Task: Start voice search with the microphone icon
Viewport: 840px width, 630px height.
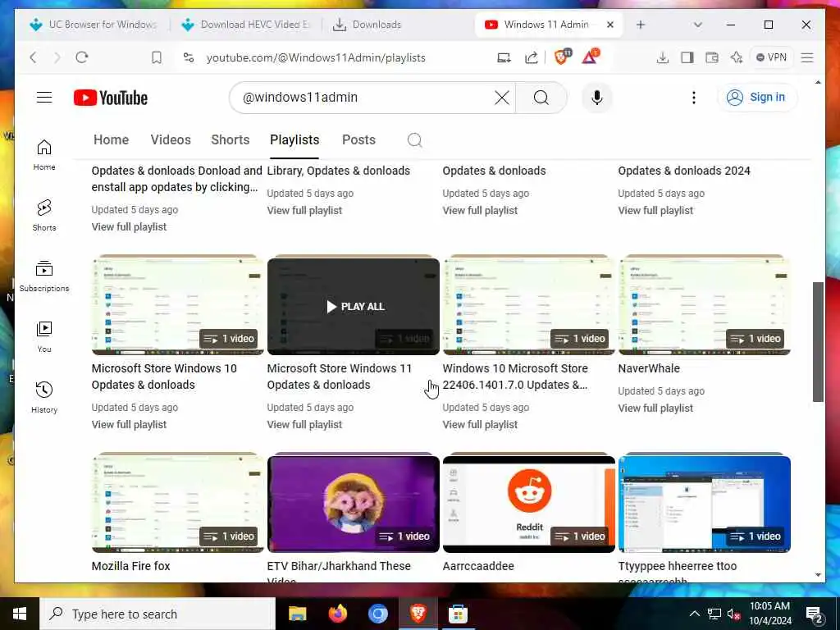Action: pyautogui.click(x=597, y=98)
